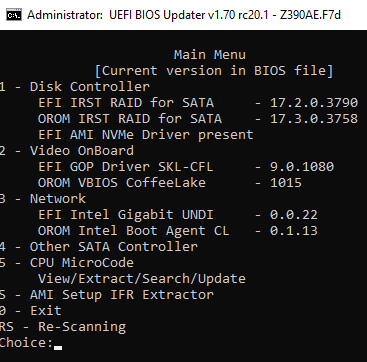Screen dimensions: 367x362
Task: Click 'EFI IRST RAID for SATA' entry
Action: (126, 103)
